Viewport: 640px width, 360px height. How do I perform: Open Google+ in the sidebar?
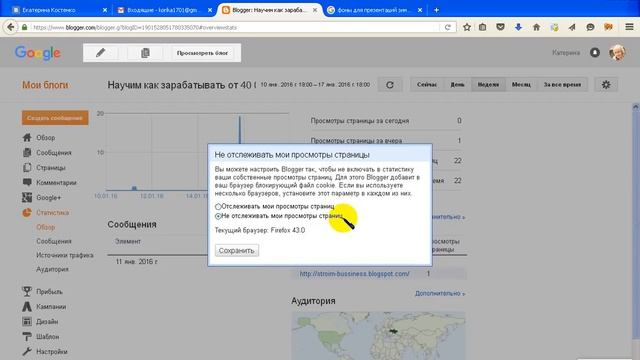49,198
